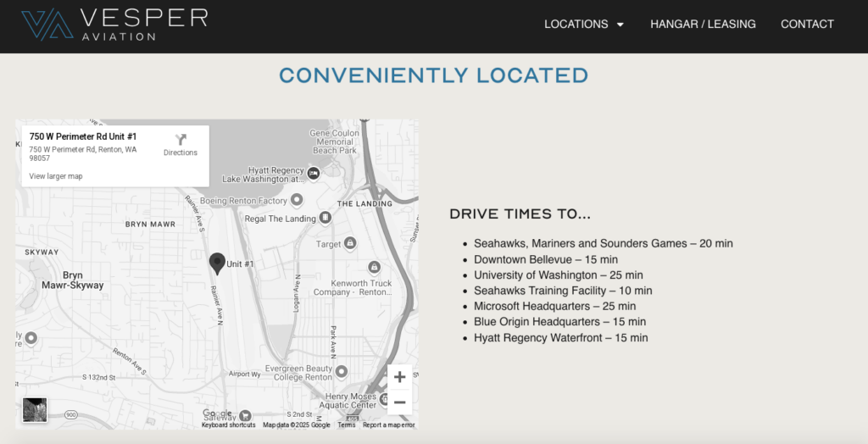Zoom out on the map
This screenshot has height=444, width=868.
[x=400, y=402]
